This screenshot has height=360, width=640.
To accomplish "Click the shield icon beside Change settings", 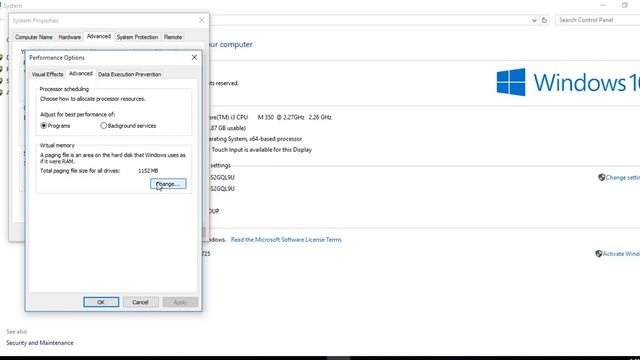I will 602,177.
